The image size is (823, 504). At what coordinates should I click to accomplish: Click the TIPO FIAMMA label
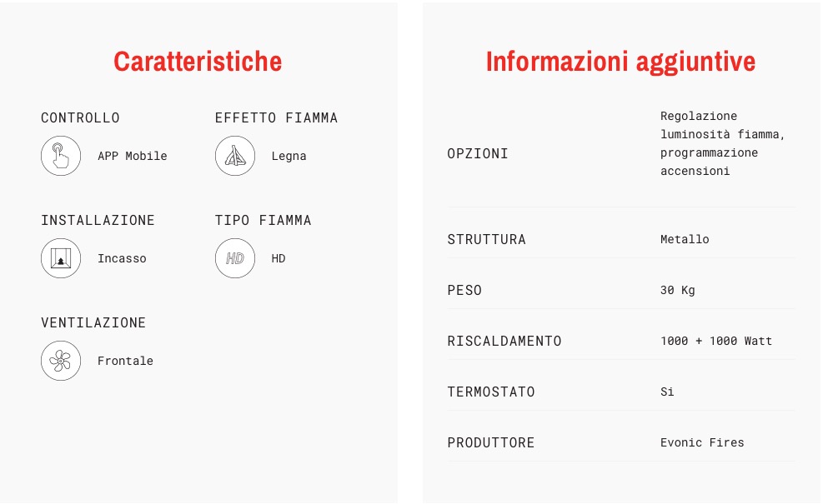[x=263, y=220]
